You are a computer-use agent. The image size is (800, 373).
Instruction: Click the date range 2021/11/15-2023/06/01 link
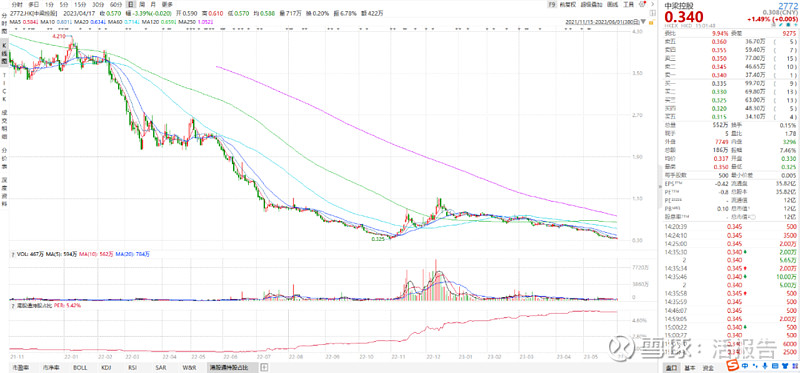(603, 22)
